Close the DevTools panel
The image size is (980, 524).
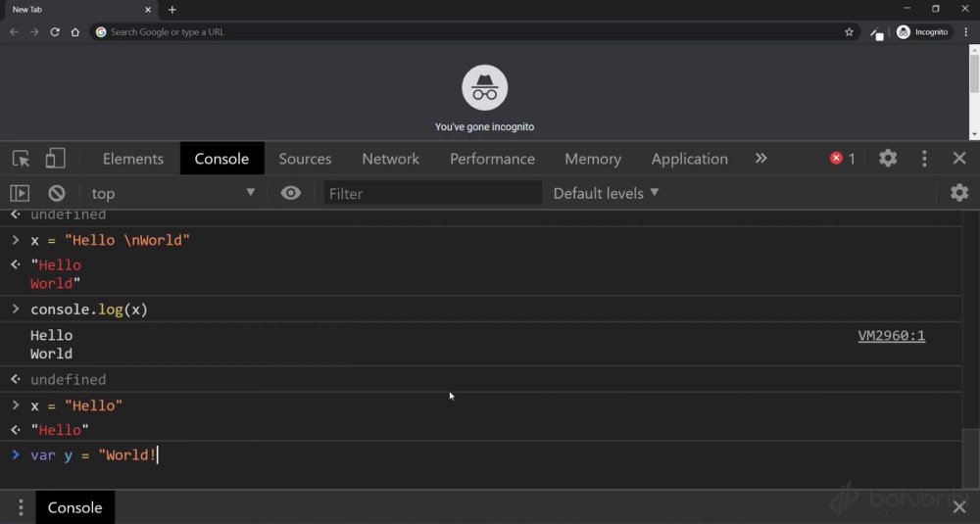click(x=959, y=159)
